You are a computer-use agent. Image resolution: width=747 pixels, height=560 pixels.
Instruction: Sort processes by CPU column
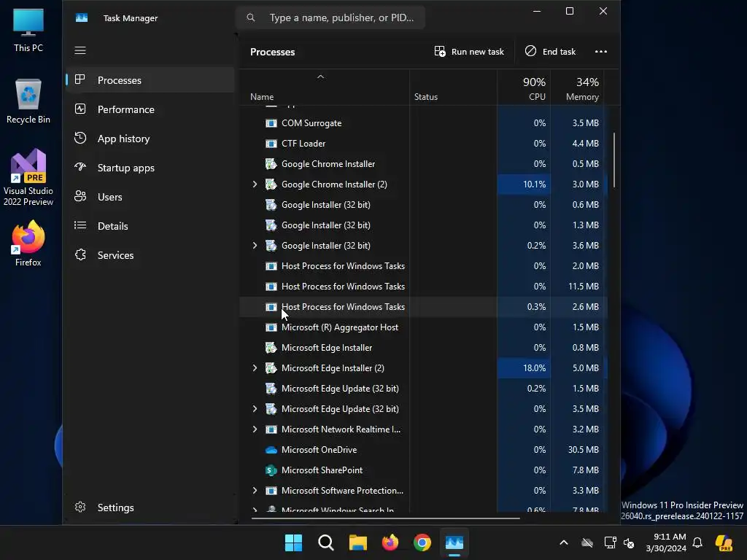pyautogui.click(x=524, y=88)
